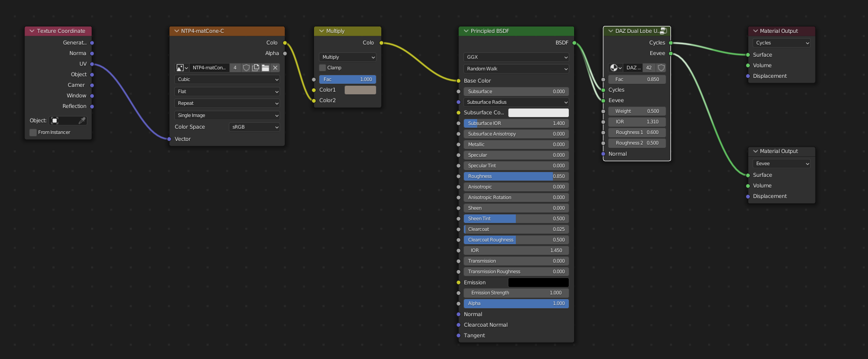
Task: Click UV output socket on Texture Coordinate
Action: coord(92,64)
